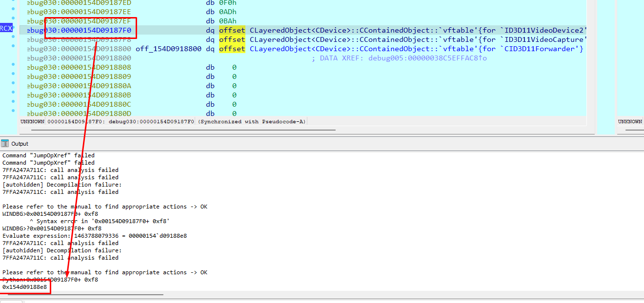
Task: Click the 'db 0ADh' byte line
Action: pos(221,12)
